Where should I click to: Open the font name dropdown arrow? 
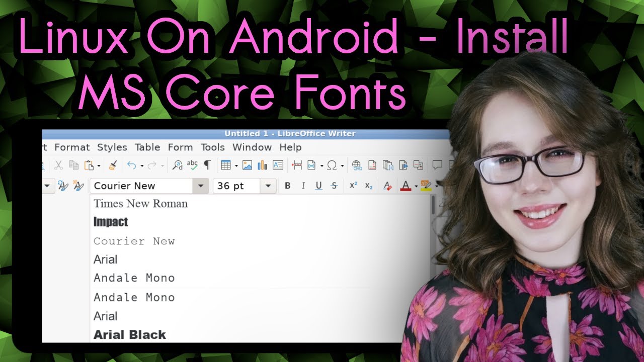coord(201,186)
